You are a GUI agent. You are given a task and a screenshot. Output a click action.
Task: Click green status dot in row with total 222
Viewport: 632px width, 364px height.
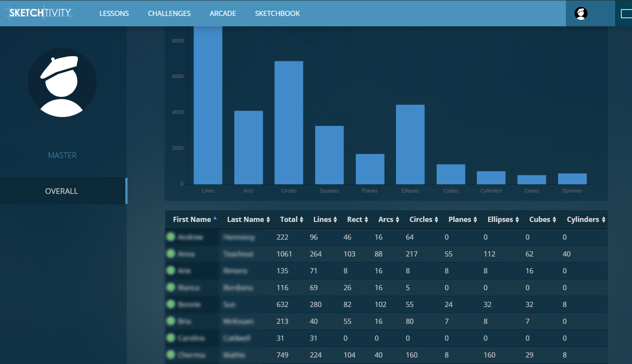coord(171,237)
